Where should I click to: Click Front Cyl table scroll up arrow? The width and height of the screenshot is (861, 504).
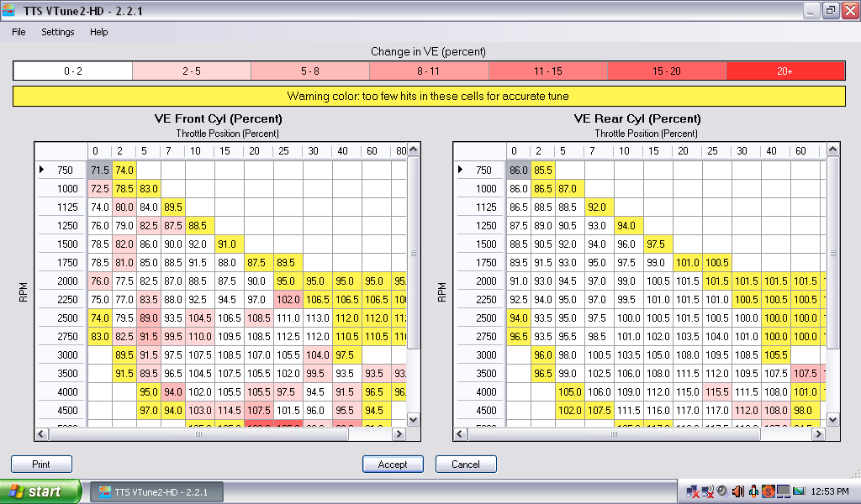point(414,150)
